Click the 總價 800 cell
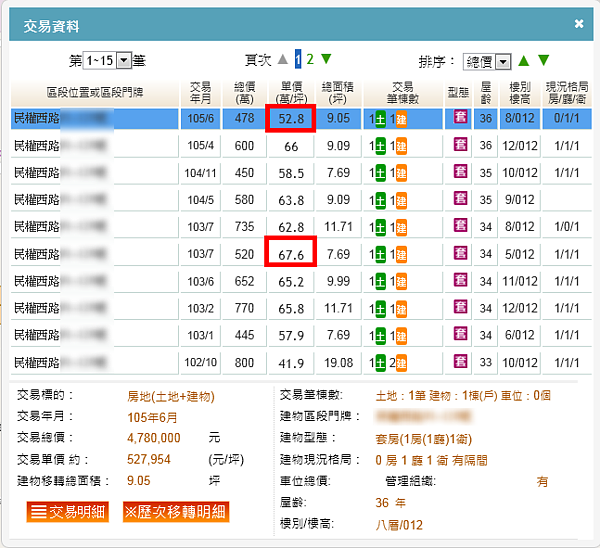Screen dimensions: 600x548 coord(244,363)
